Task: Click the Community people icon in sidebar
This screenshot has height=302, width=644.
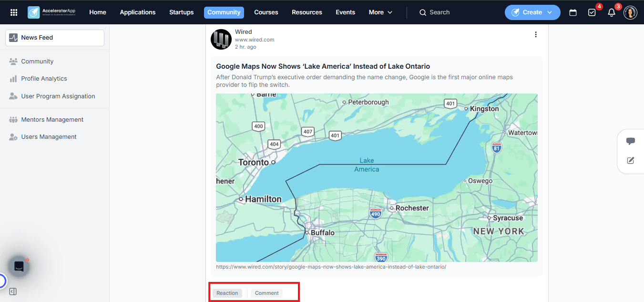Action: point(13,62)
